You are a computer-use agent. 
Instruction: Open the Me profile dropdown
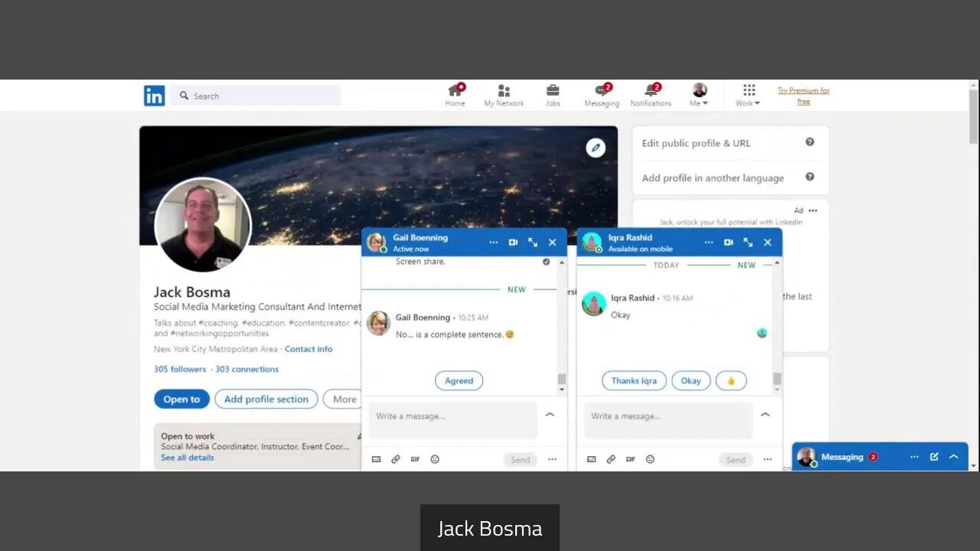pyautogui.click(x=700, y=96)
